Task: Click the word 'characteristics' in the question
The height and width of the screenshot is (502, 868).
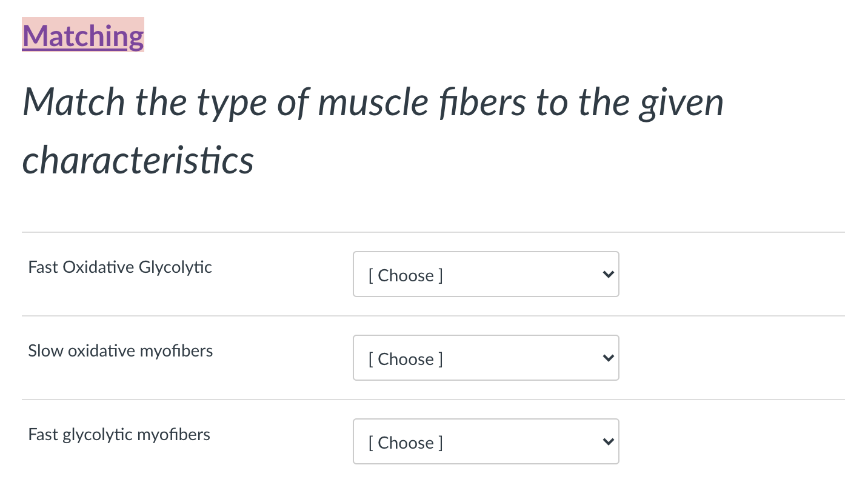Action: [138, 160]
